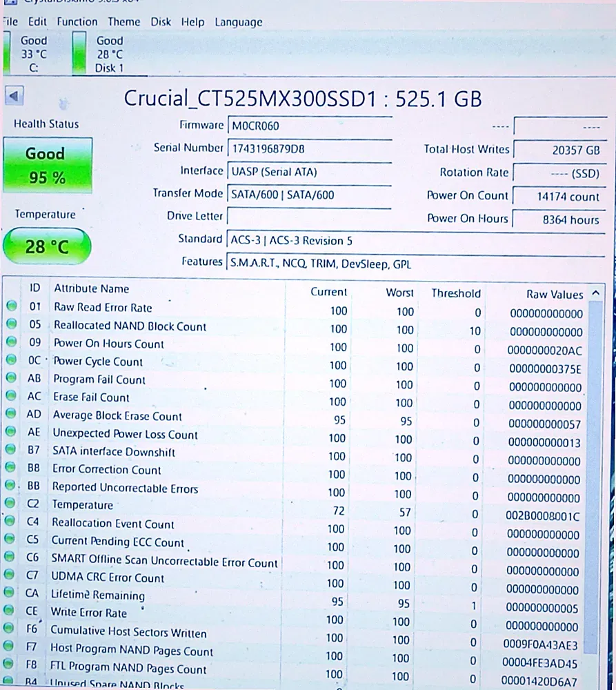The height and width of the screenshot is (690, 616).
Task: Click status icon for Reallocated NAND Block Count
Action: point(12,324)
